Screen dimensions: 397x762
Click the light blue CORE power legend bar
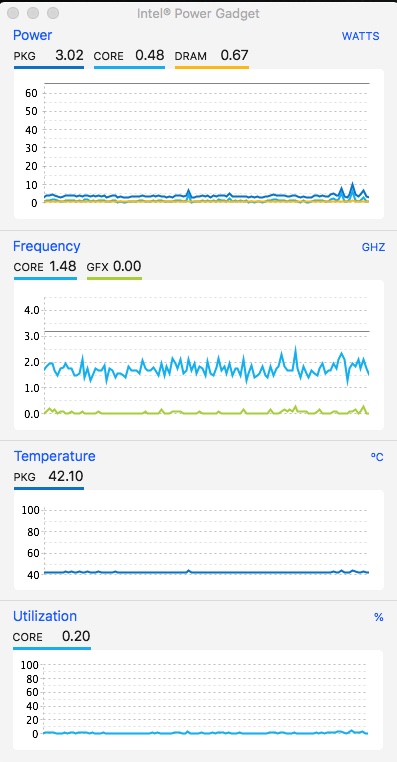pyautogui.click(x=129, y=67)
